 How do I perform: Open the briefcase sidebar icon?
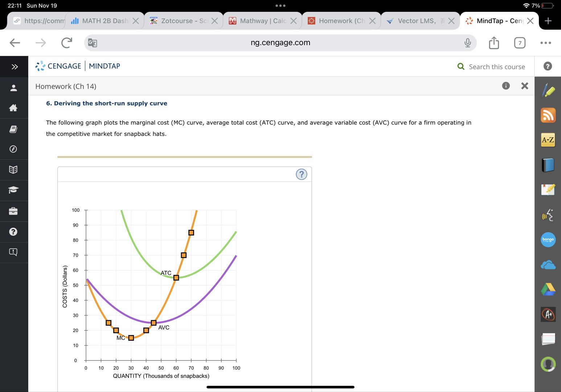[13, 211]
